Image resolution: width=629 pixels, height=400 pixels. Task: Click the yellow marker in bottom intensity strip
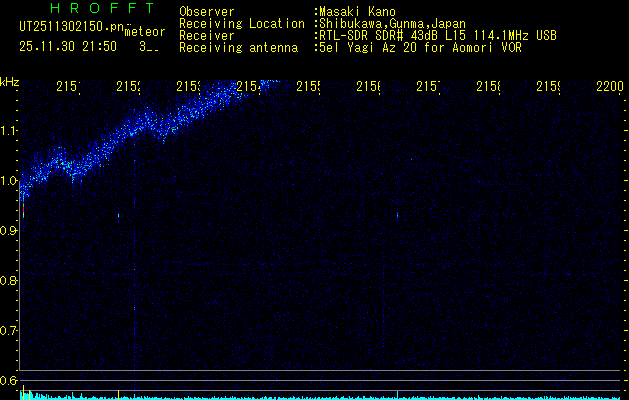118,393
